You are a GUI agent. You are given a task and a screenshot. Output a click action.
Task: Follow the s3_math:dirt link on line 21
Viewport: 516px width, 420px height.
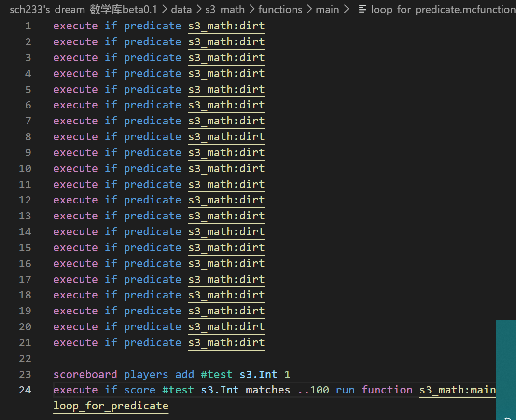coord(226,343)
